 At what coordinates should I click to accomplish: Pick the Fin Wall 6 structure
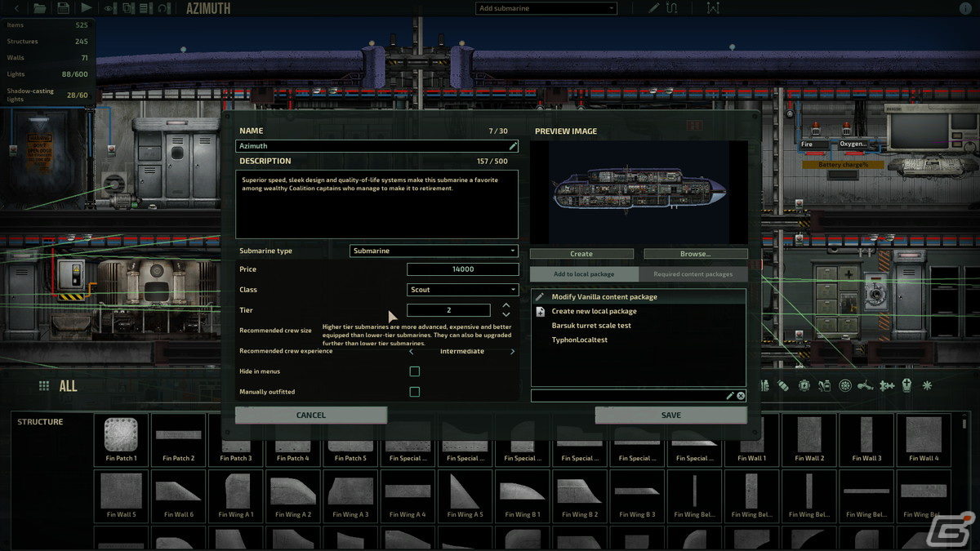[x=178, y=496]
